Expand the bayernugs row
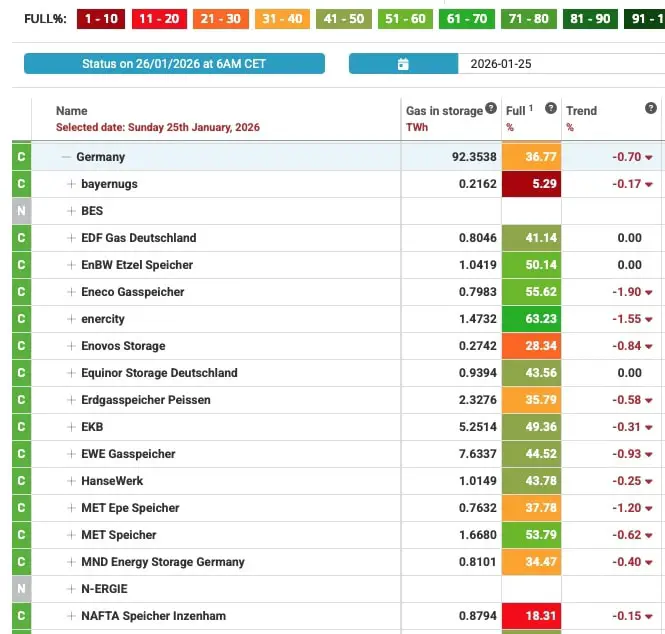The image size is (665, 634). click(71, 184)
